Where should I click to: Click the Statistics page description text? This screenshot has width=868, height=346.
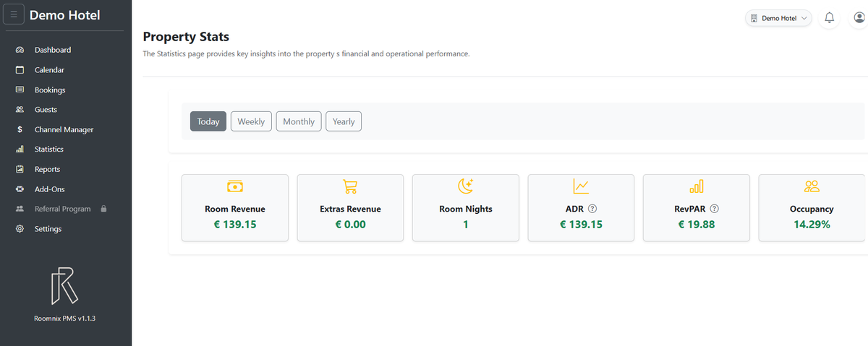(x=307, y=54)
